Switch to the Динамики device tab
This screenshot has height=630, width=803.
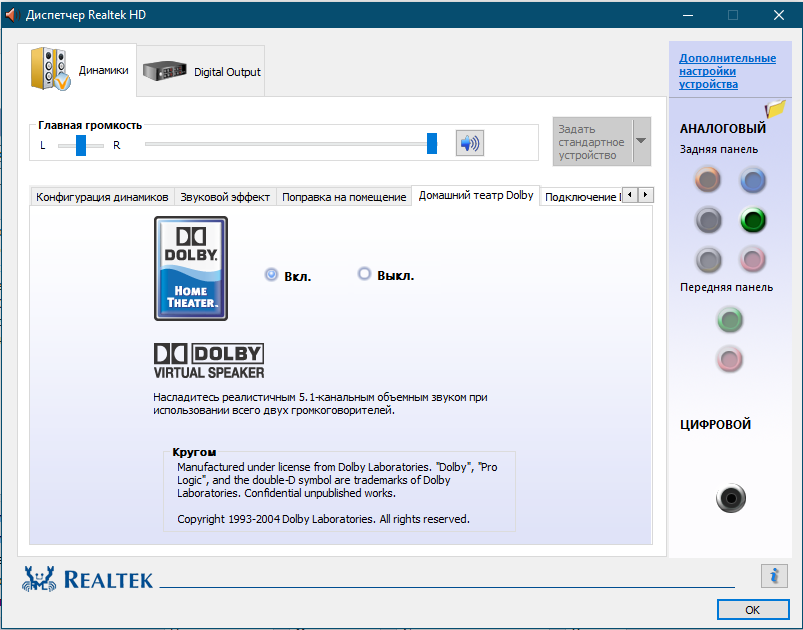(x=77, y=70)
